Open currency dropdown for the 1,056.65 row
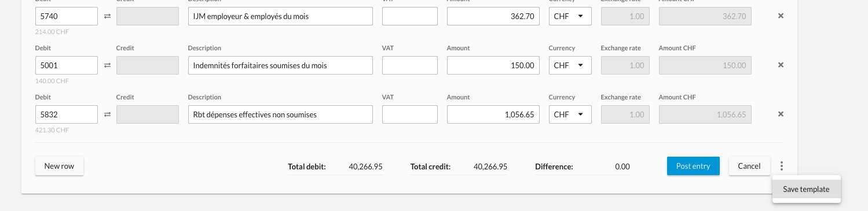The height and width of the screenshot is (211, 868). click(x=570, y=114)
